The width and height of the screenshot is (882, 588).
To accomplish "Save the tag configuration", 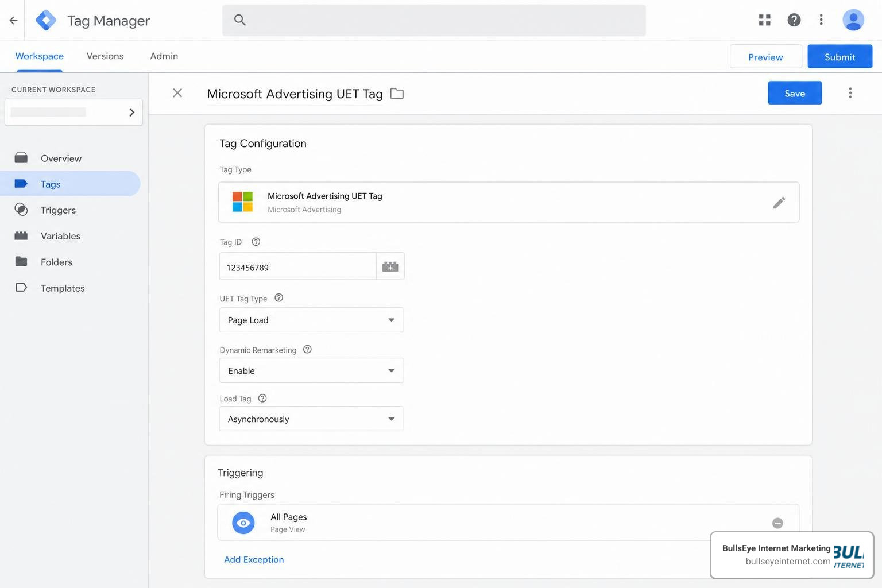I will tap(795, 93).
